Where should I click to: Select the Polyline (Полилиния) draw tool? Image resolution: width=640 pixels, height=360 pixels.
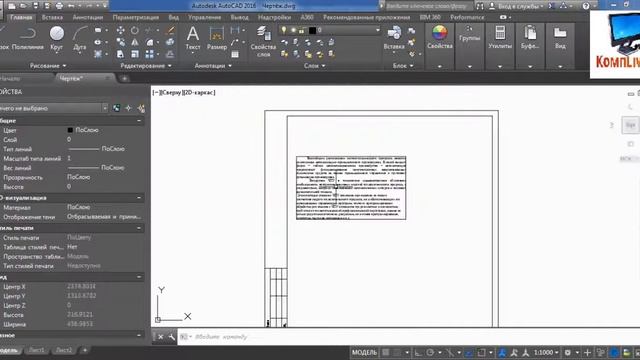point(28,38)
